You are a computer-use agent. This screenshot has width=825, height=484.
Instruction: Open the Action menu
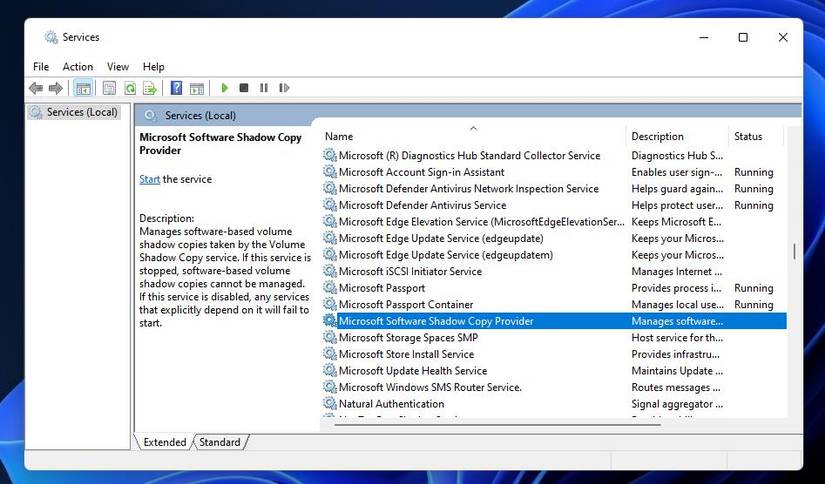tap(78, 67)
